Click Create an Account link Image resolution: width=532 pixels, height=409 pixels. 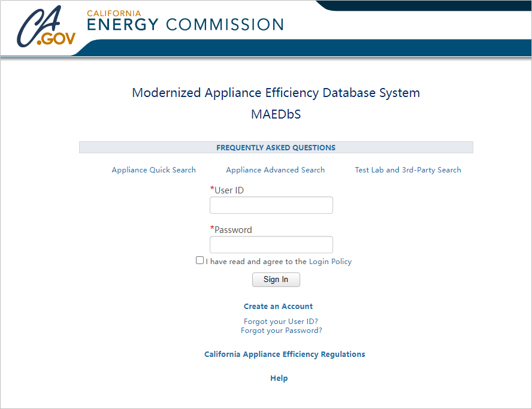click(x=278, y=307)
